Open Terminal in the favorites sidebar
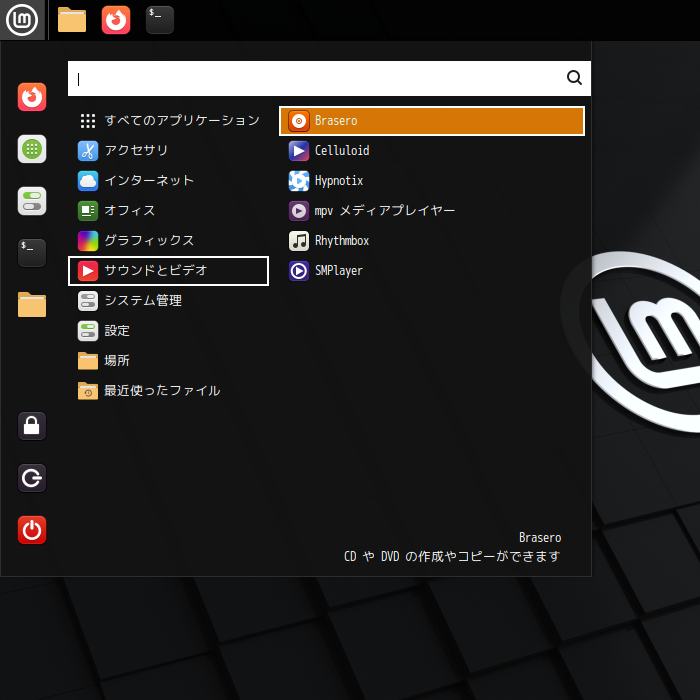This screenshot has height=700, width=700. tap(32, 253)
